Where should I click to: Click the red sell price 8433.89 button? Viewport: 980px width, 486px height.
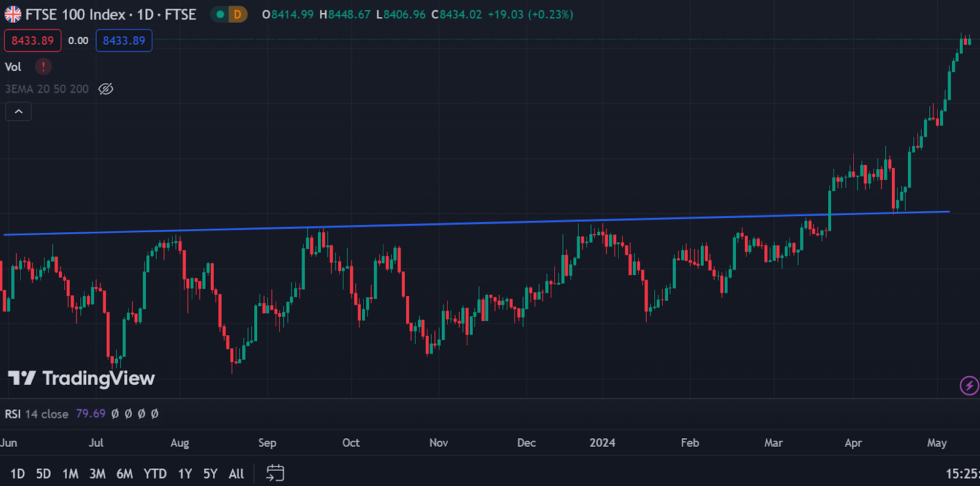33,40
